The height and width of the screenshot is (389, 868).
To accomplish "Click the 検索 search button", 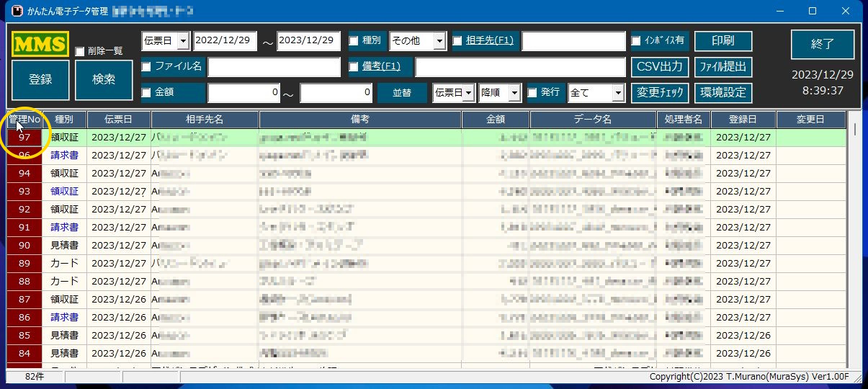I will click(104, 79).
